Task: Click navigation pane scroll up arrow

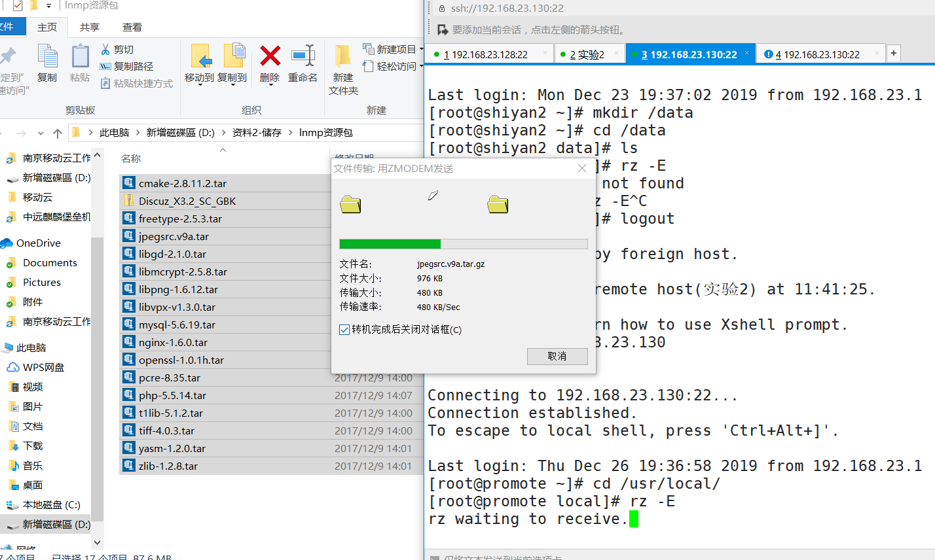Action: click(98, 155)
